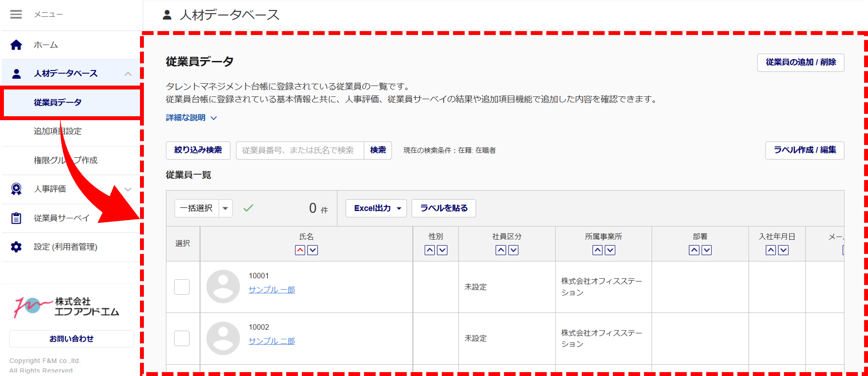This screenshot has height=376, width=868.
Task: Click the 人事評価 award ribbon icon
Action: pos(16,189)
